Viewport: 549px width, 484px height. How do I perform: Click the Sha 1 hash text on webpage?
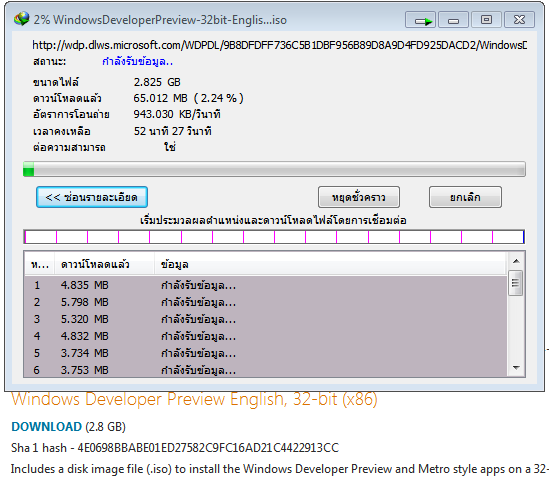175,448
